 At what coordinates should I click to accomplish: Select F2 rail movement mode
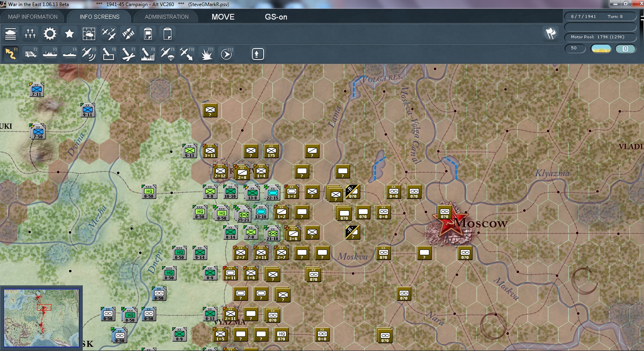(30, 53)
